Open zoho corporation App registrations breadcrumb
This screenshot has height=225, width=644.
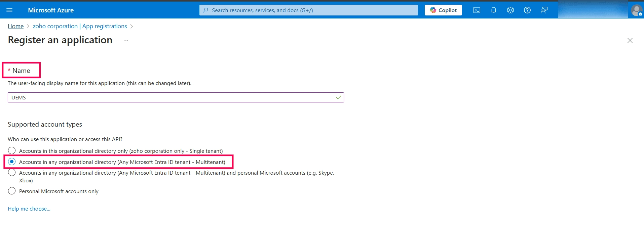click(x=80, y=26)
